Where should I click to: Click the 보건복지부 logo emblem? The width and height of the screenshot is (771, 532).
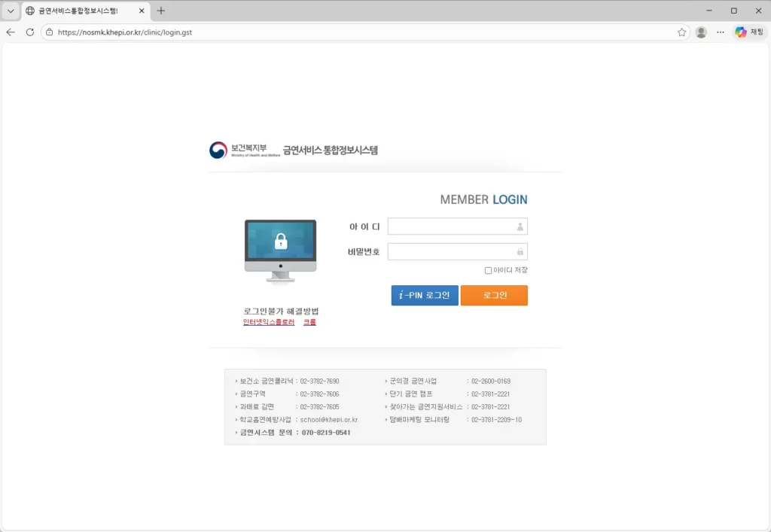(218, 150)
